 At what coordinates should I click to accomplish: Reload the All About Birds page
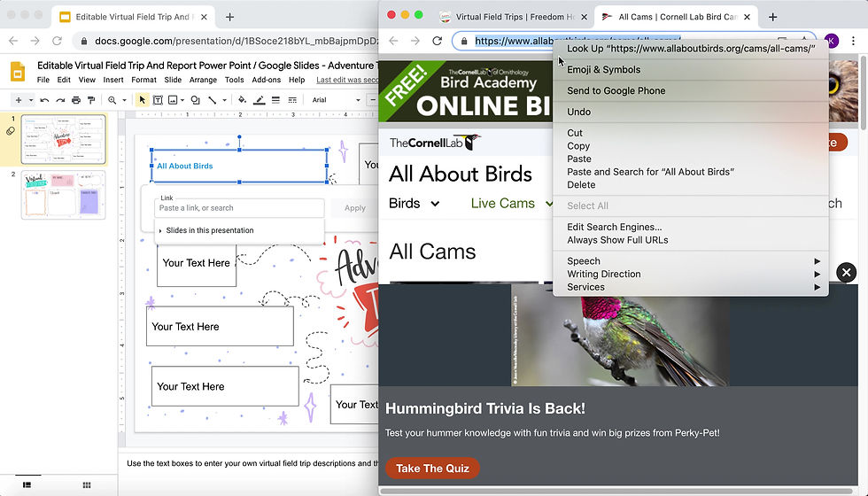pos(437,41)
